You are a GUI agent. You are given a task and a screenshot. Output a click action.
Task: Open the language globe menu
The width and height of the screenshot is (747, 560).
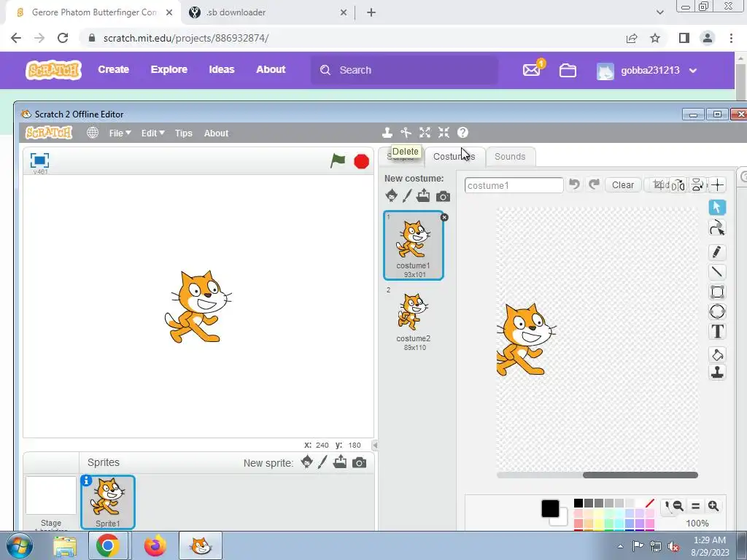[x=93, y=133]
